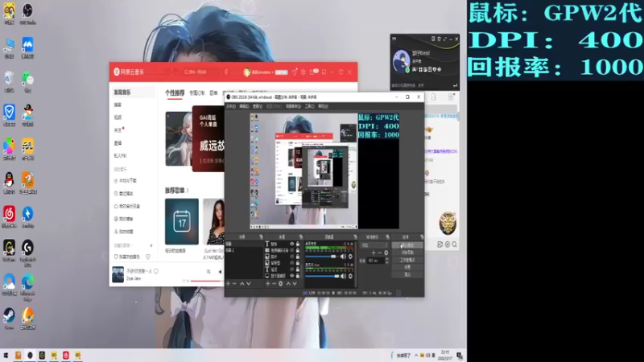The image size is (644, 362).
Task: Pop out the Audio Mixer dock panel icon
Action: (355, 237)
